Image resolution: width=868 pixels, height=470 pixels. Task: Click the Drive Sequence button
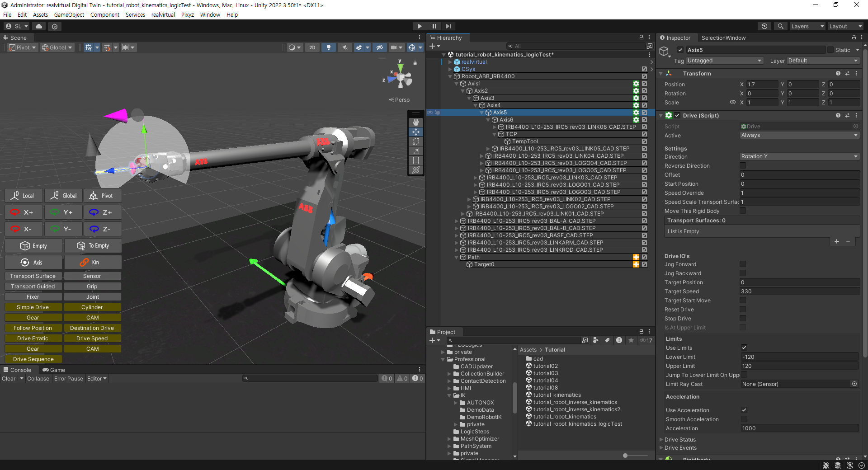point(33,359)
